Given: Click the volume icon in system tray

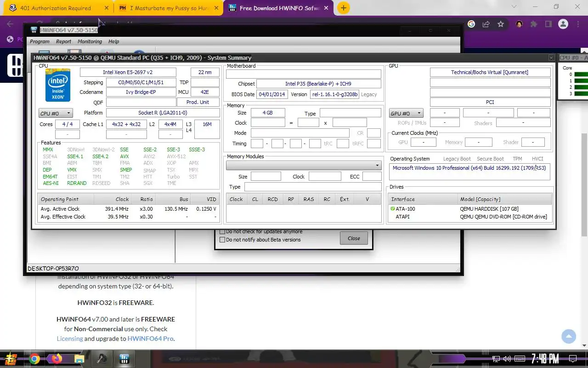Looking at the screenshot, I should pyautogui.click(x=507, y=359).
